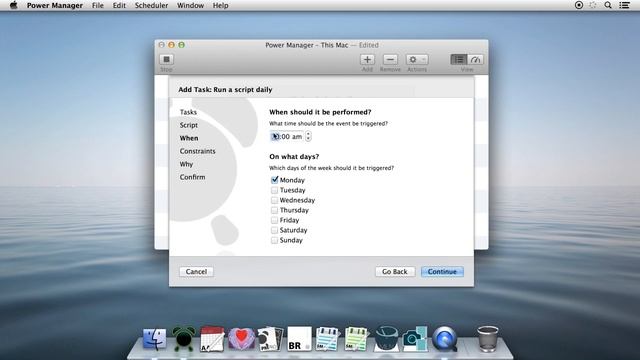Image resolution: width=640 pixels, height=360 pixels.
Task: Select the Tasks step in sidebar
Action: tap(188, 112)
